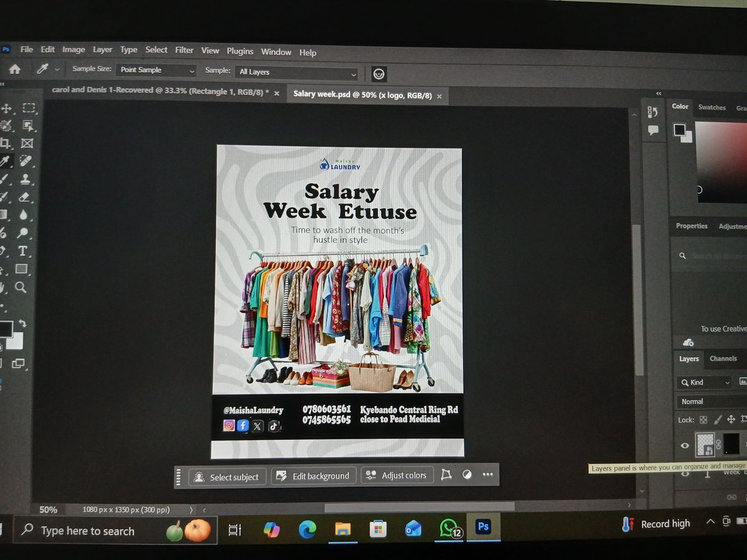Expand the toolbox double arrow
Image resolution: width=747 pixels, height=560 pixels.
[2, 84]
